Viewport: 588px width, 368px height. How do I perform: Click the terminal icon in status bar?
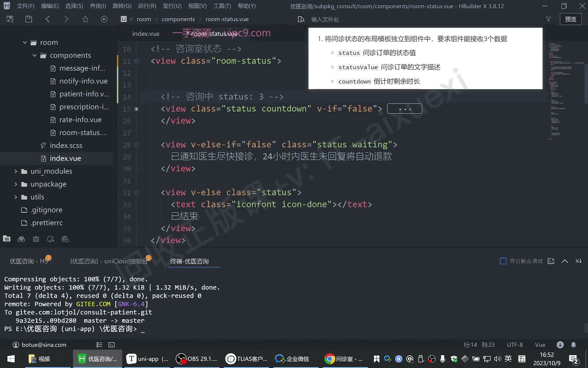tap(111, 345)
